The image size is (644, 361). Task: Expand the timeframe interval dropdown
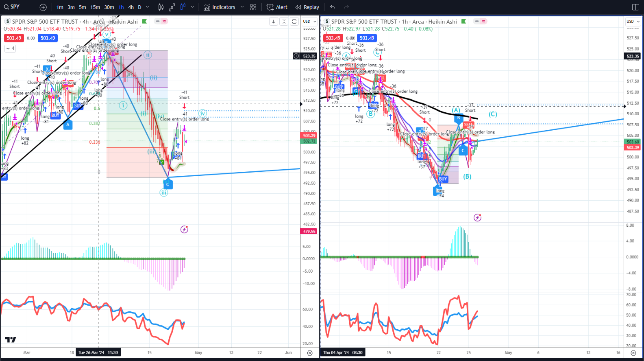coord(148,7)
